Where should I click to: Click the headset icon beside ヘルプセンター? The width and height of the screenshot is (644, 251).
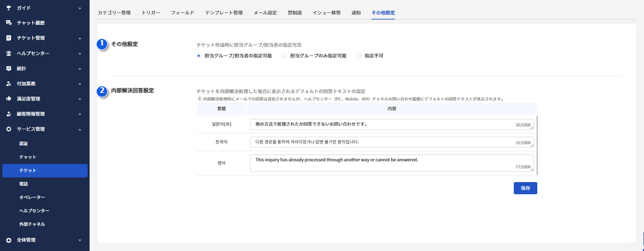9,53
